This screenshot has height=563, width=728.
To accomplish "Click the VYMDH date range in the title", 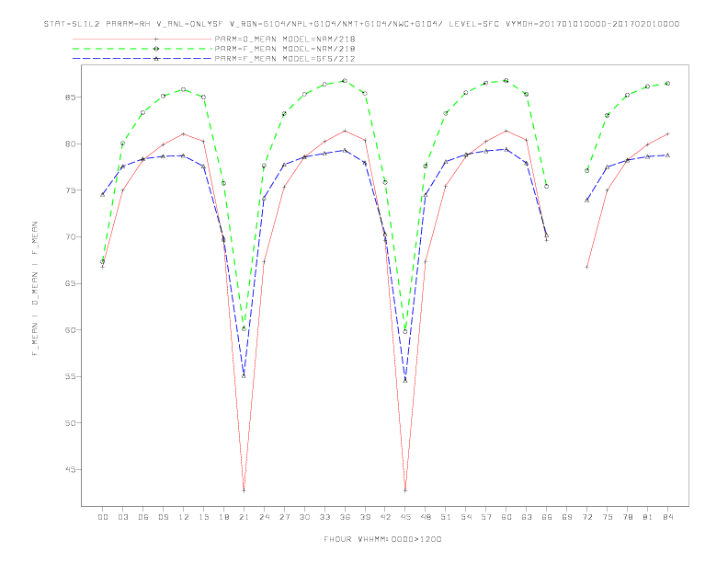I will [x=593, y=24].
